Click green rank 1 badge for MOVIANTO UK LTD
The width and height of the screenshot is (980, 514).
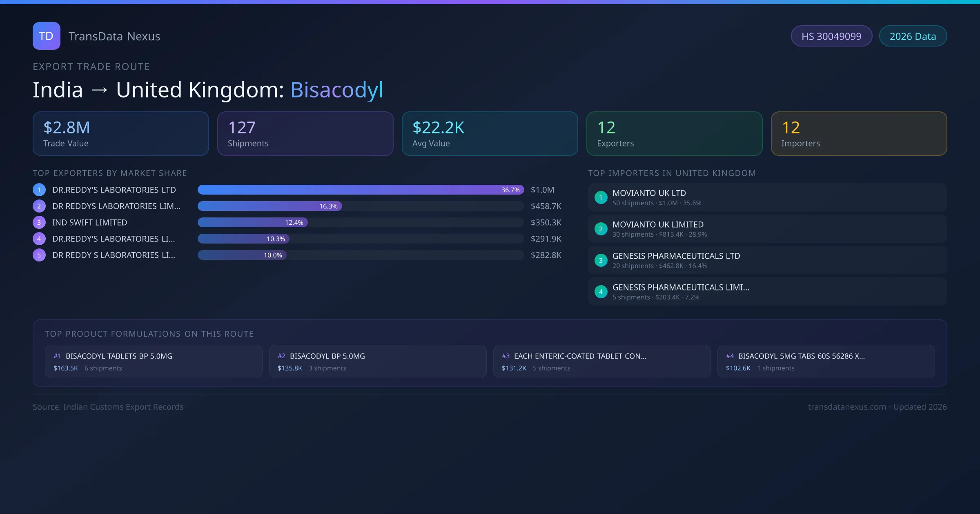pyautogui.click(x=601, y=197)
